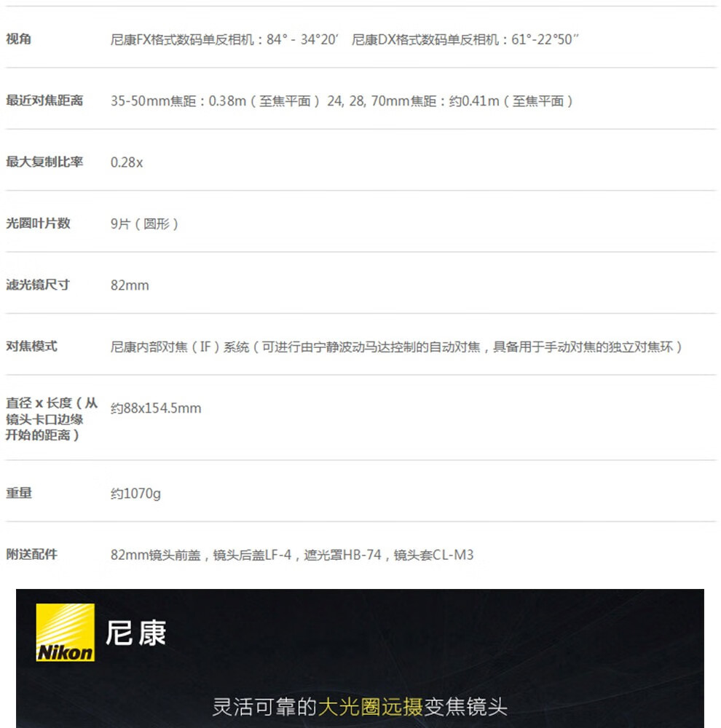Click the 约1070g weight value
Image resolution: width=721 pixels, height=728 pixels.
[135, 494]
